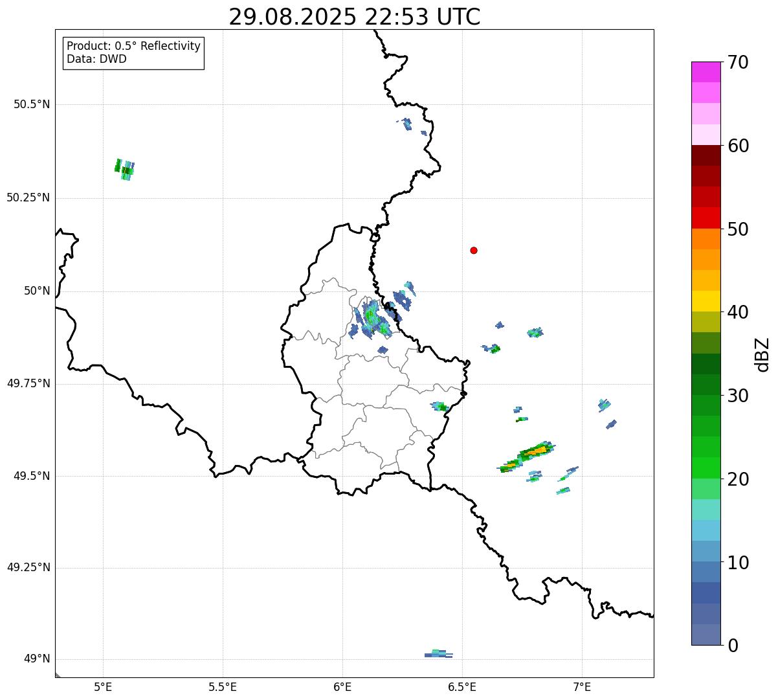The image size is (778, 700).
Task: Click the 49.5°N latitude label
Action: pyautogui.click(x=32, y=476)
